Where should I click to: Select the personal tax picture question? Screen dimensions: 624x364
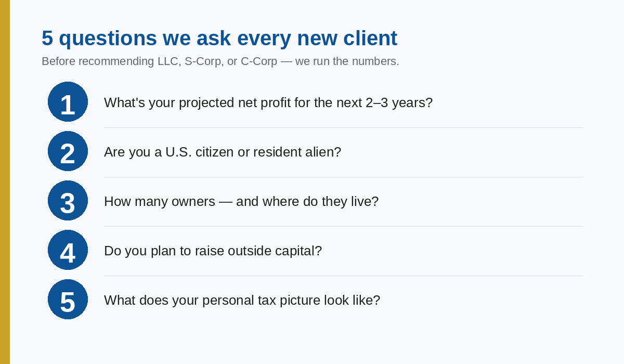(x=242, y=300)
